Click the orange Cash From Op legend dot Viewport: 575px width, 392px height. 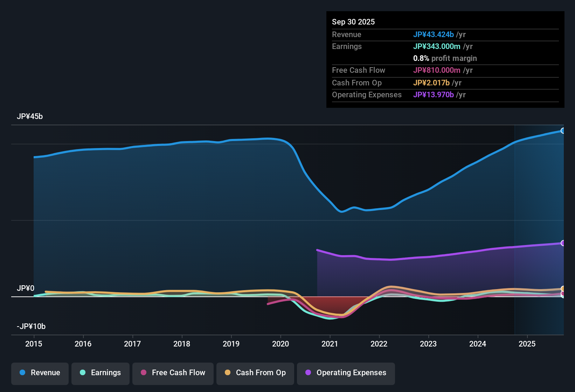pos(228,373)
